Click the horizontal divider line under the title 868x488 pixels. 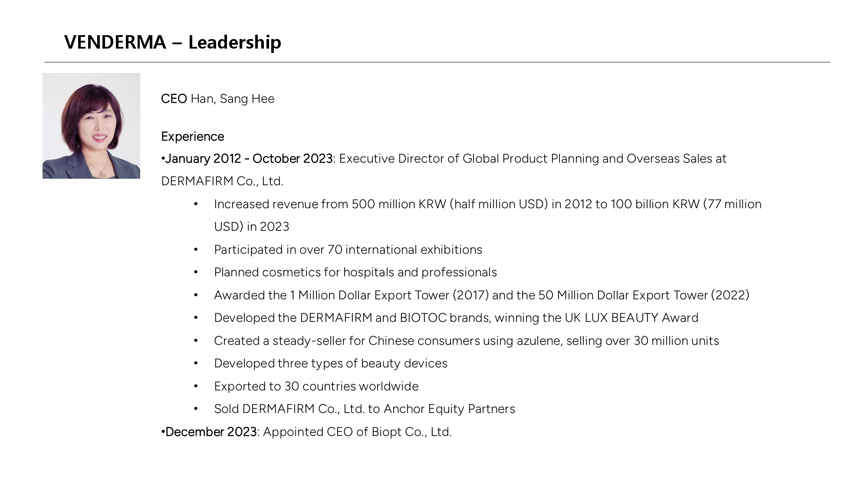437,62
